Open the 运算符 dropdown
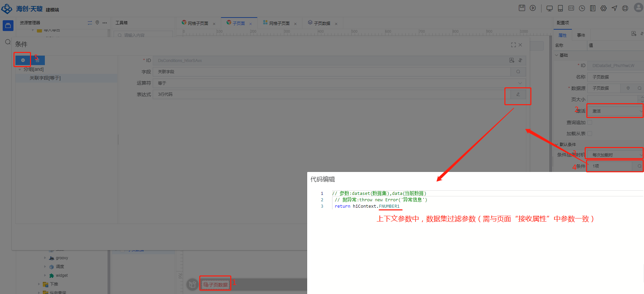This screenshot has width=644, height=294. coord(339,83)
